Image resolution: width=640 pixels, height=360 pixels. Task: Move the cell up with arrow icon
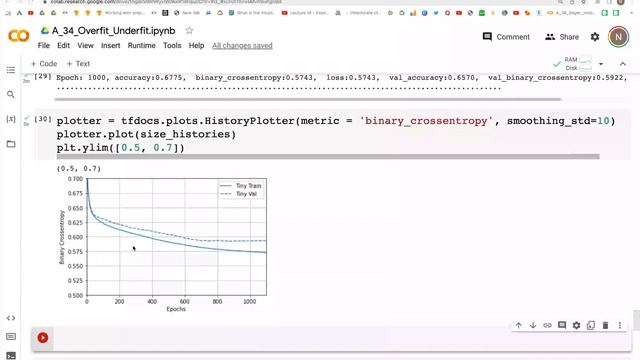(518, 325)
